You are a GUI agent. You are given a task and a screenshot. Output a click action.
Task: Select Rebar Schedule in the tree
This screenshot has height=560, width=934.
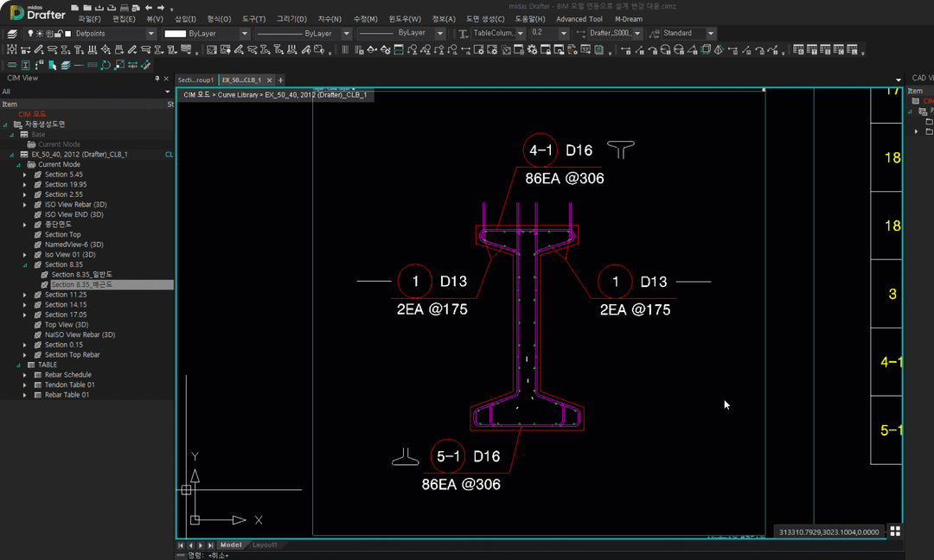pyautogui.click(x=68, y=375)
